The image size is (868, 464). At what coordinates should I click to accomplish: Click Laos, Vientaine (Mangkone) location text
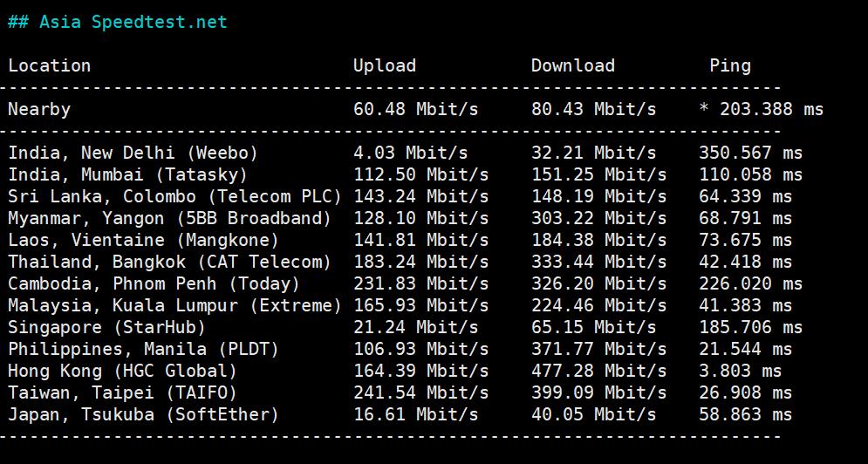(x=144, y=240)
